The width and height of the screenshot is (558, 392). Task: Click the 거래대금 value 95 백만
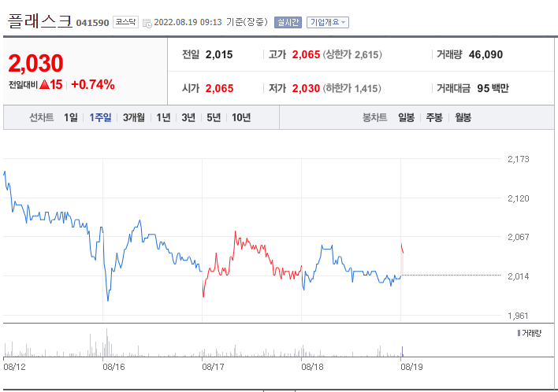pyautogui.click(x=493, y=88)
